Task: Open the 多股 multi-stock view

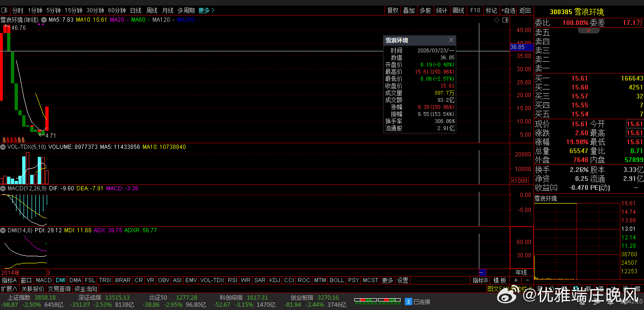Action: [425, 10]
